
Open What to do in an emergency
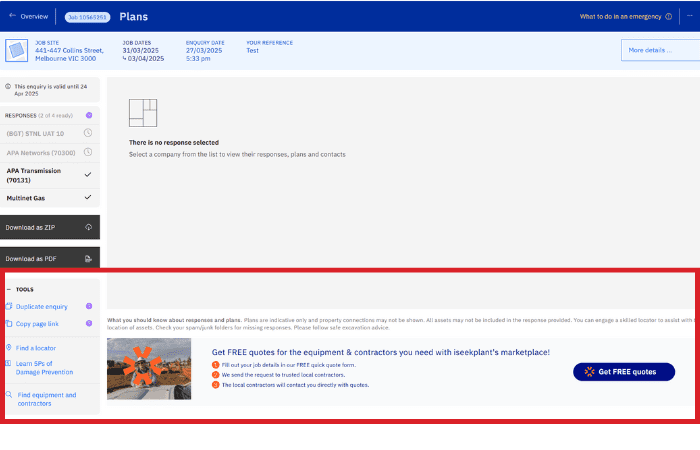620,17
